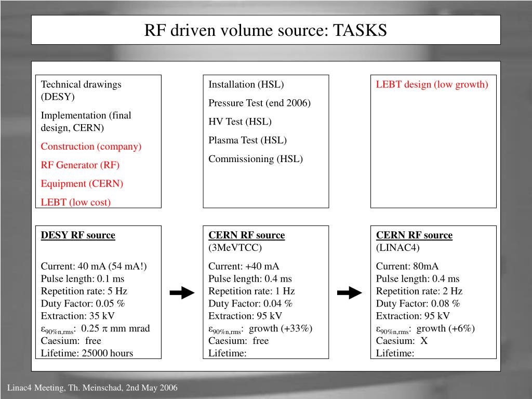Click the slide title 'RF driven volume source: TASKS'
The image size is (532, 399).
(x=265, y=30)
